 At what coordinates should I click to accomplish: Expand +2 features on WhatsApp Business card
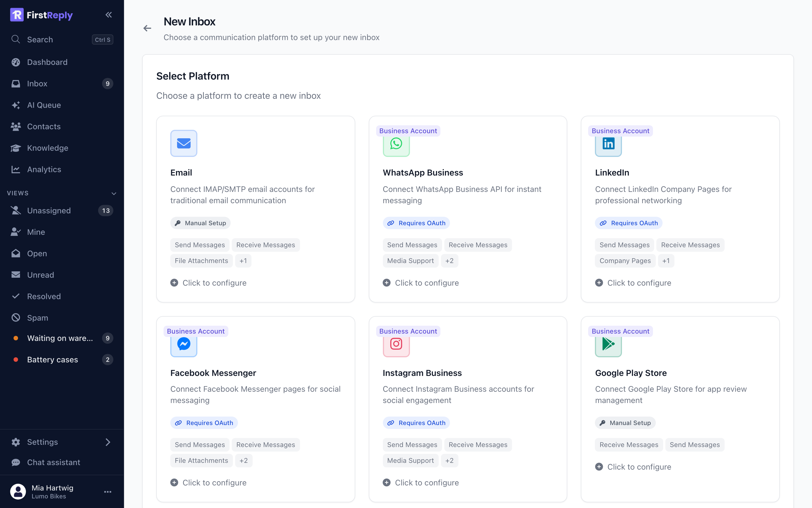pyautogui.click(x=449, y=261)
